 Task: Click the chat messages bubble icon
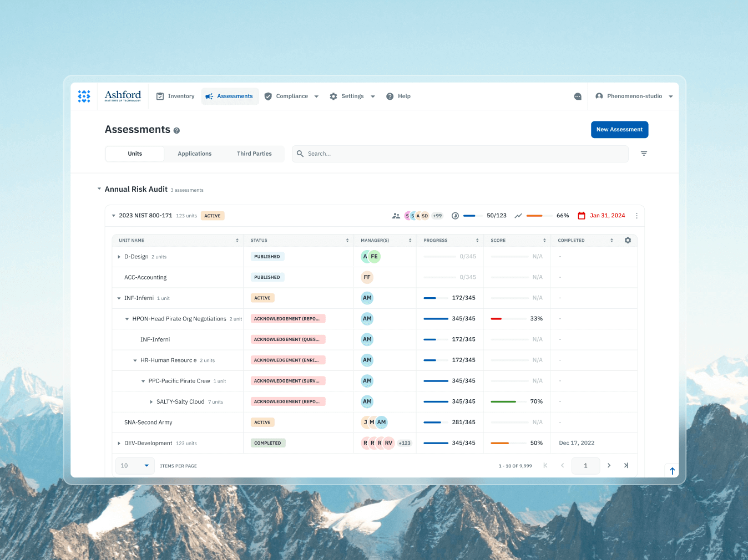578,96
